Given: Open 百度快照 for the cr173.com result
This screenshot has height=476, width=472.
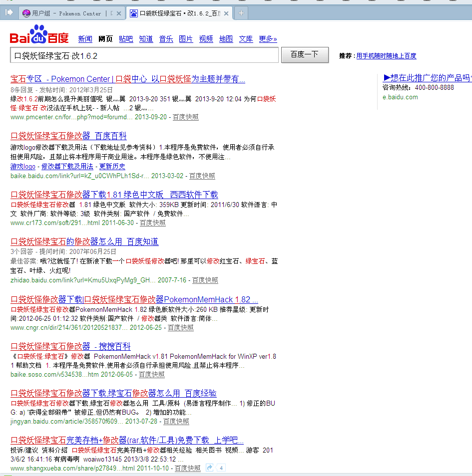Looking at the screenshot, I should tap(152, 223).
